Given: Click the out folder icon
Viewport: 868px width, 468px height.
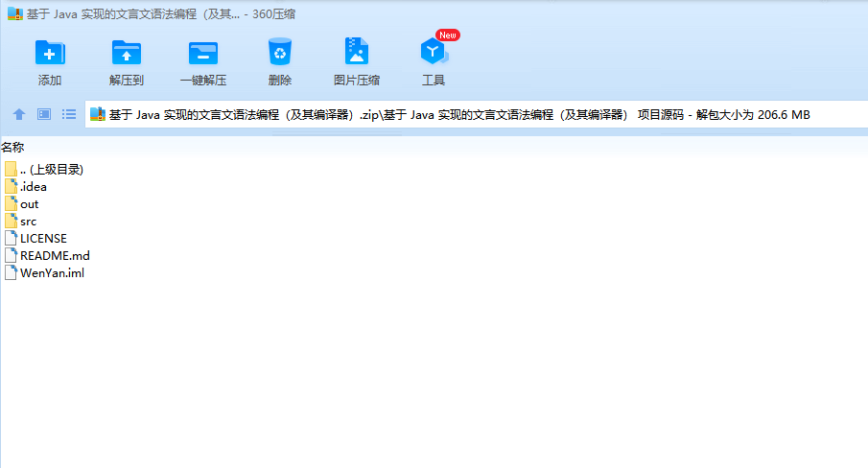Looking at the screenshot, I should click(11, 203).
